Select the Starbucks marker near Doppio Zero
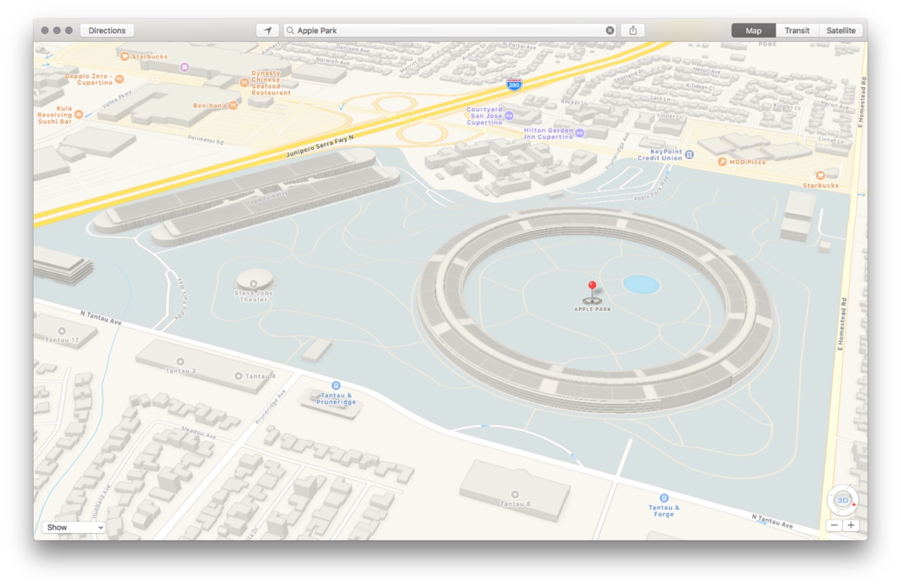This screenshot has width=901, height=588. [x=125, y=56]
